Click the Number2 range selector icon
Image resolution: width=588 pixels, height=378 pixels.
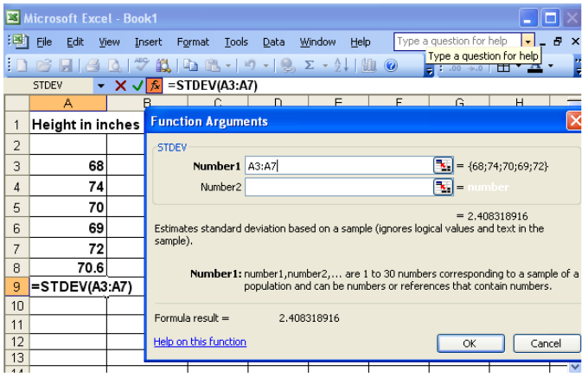pos(443,187)
